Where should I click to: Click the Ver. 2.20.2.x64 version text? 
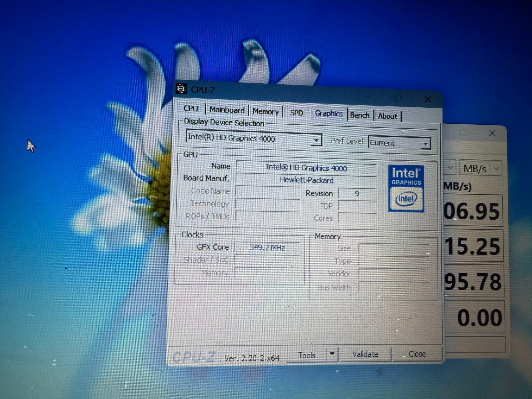(x=252, y=358)
